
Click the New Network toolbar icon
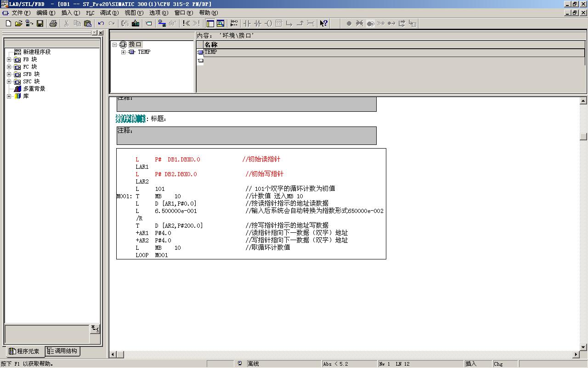[x=234, y=23]
